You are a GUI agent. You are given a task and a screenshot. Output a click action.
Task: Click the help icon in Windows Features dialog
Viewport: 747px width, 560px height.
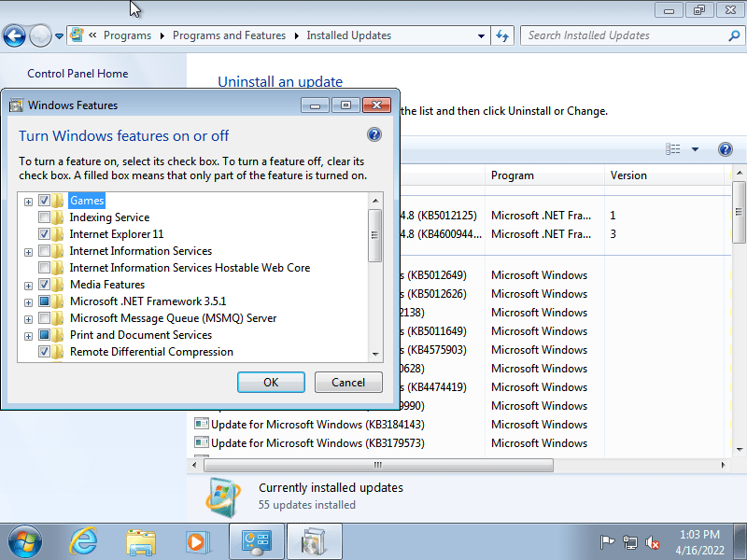(374, 134)
